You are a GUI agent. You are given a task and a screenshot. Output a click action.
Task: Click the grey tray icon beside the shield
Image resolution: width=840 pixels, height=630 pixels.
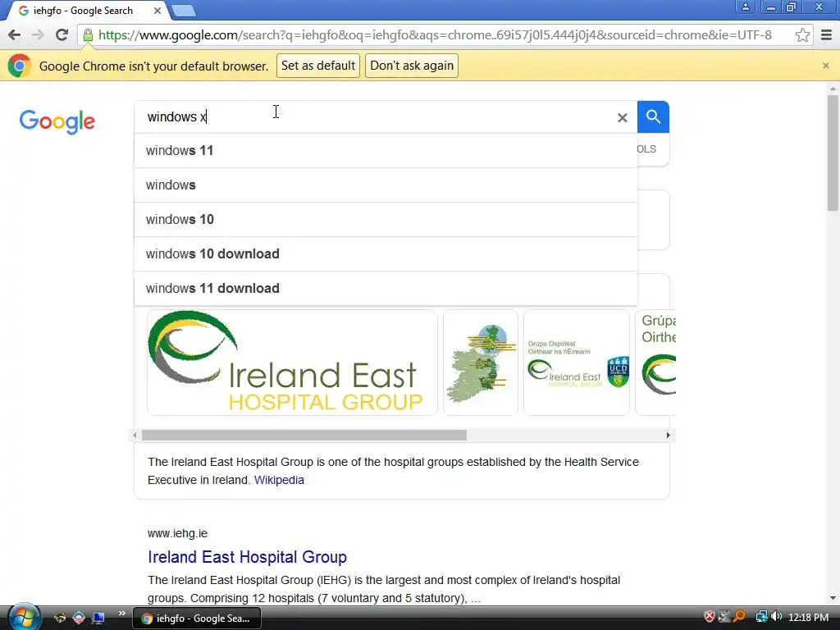[724, 617]
